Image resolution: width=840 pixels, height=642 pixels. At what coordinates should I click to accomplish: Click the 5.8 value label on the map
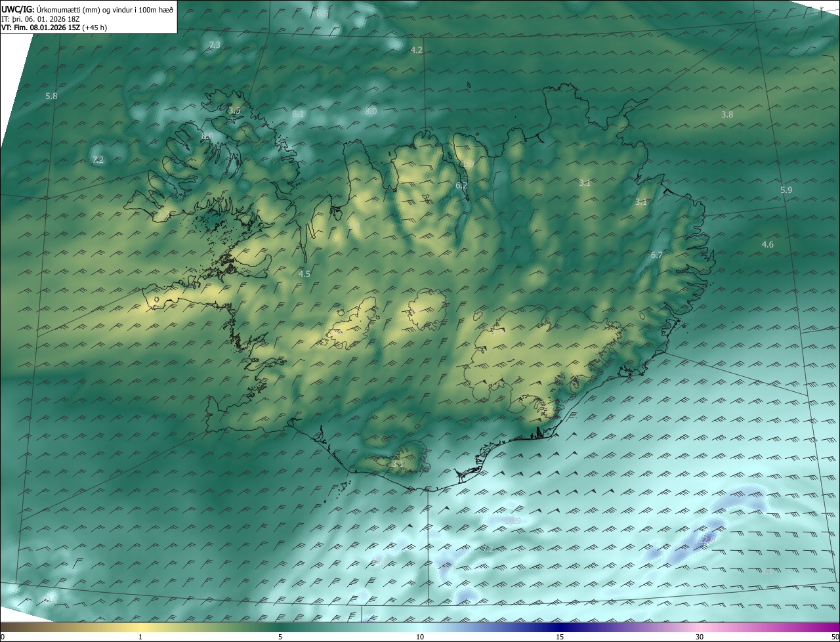[x=51, y=96]
